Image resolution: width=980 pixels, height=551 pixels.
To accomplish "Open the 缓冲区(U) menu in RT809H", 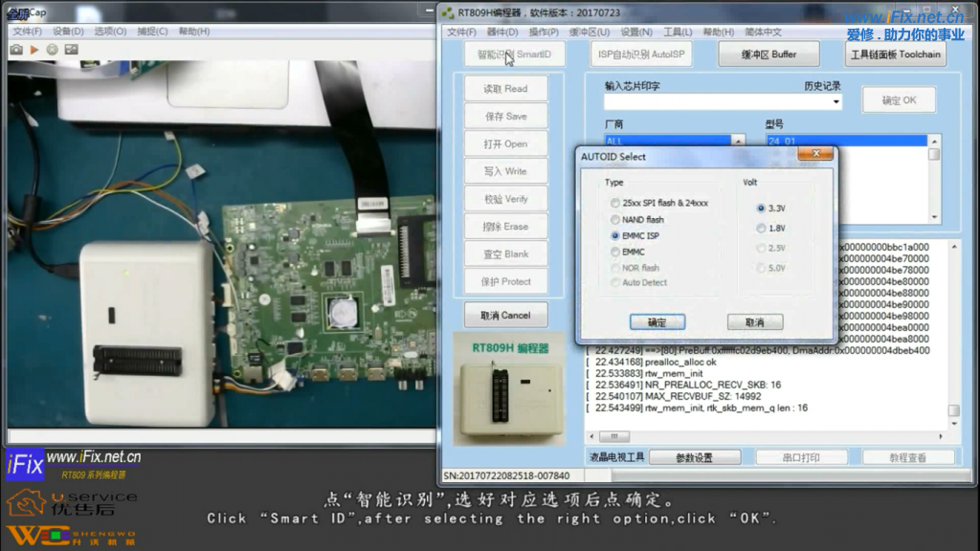I will pyautogui.click(x=589, y=32).
